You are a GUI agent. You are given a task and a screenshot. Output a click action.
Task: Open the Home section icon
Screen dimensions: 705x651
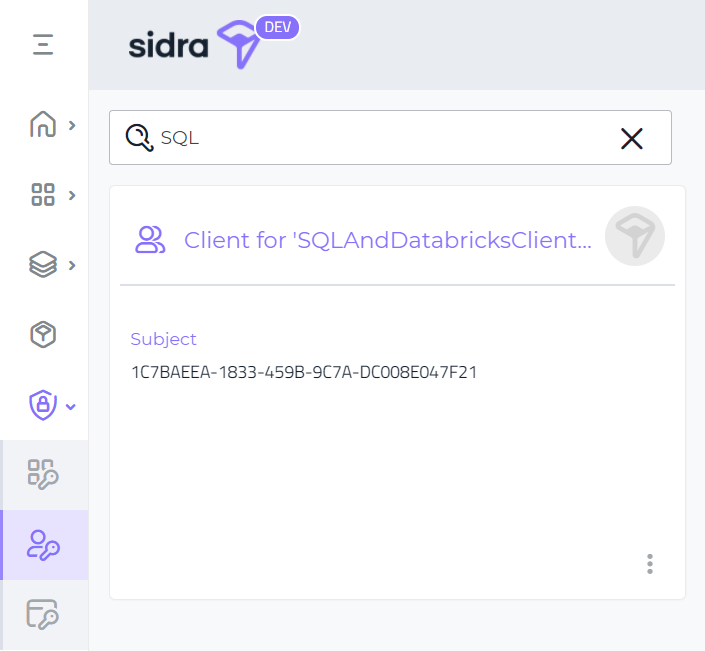(43, 125)
